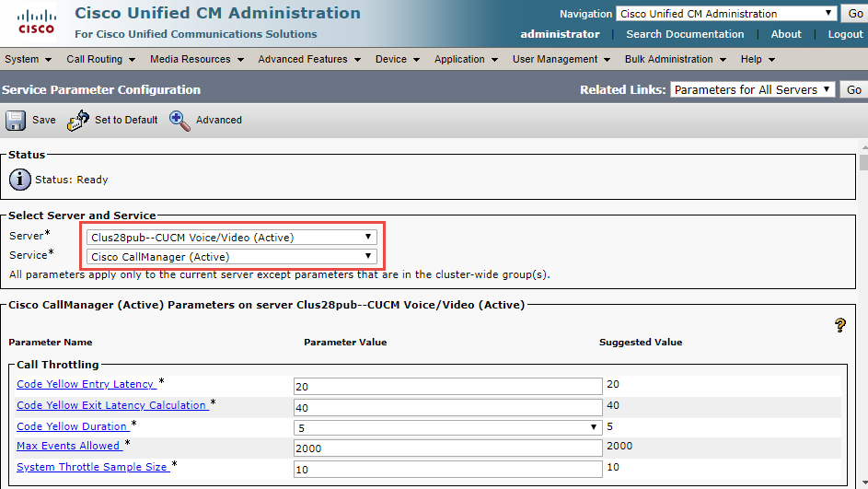Open the Device menu
The height and width of the screenshot is (489, 868).
397,59
